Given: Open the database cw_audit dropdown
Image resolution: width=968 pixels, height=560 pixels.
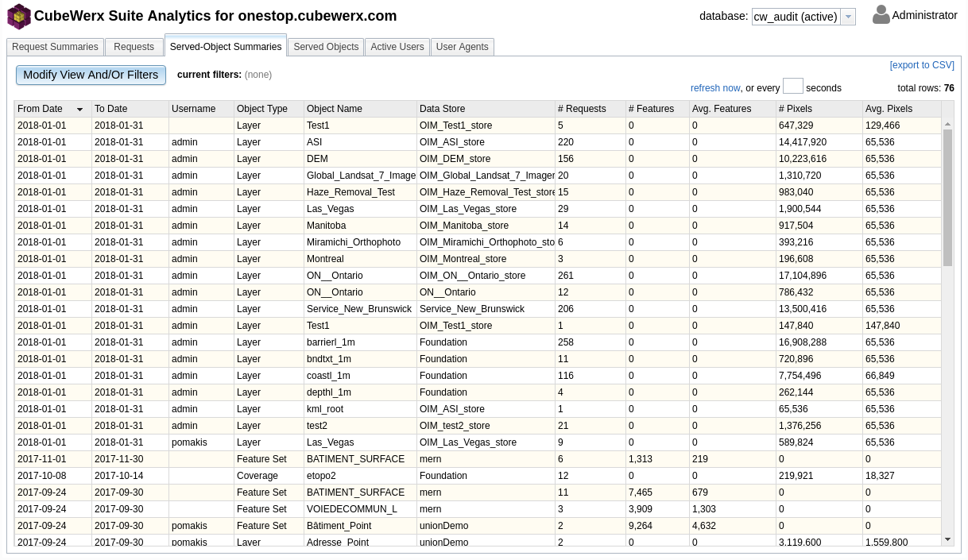Looking at the screenshot, I should click(803, 17).
